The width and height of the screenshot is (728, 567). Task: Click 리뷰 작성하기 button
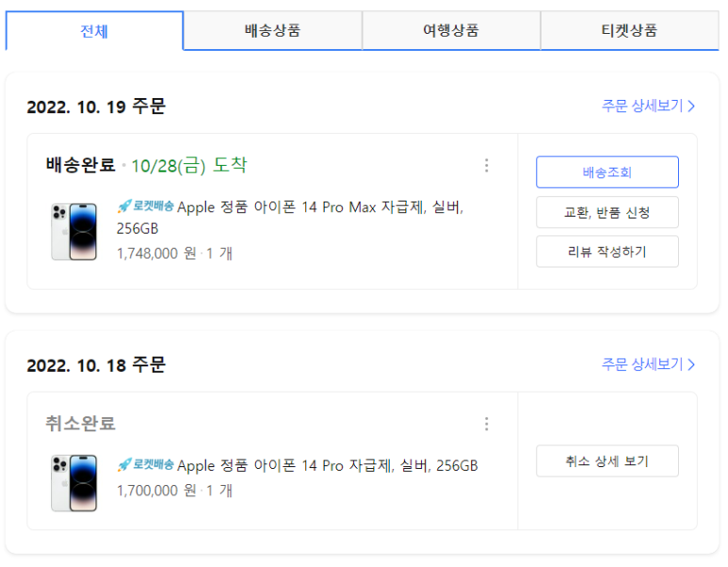pyautogui.click(x=607, y=251)
